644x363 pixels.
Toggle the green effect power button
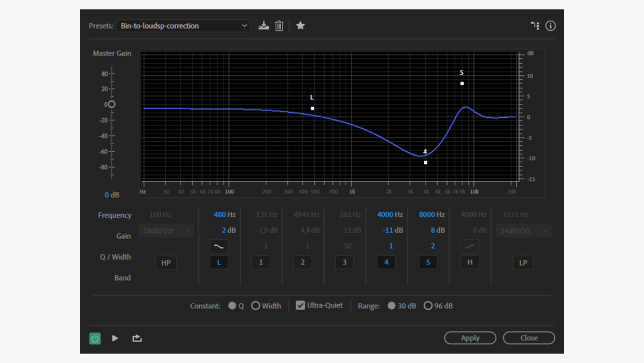click(x=95, y=338)
